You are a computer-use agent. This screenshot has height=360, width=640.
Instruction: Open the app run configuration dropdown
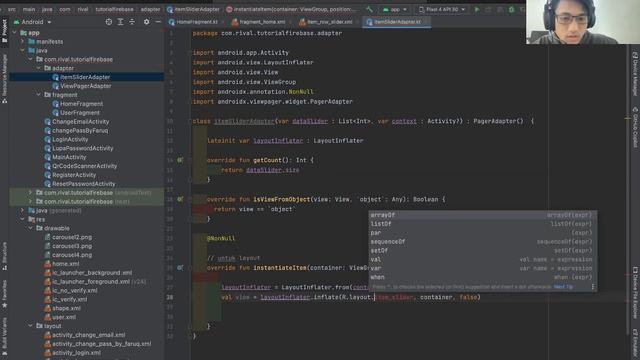tap(395, 9)
